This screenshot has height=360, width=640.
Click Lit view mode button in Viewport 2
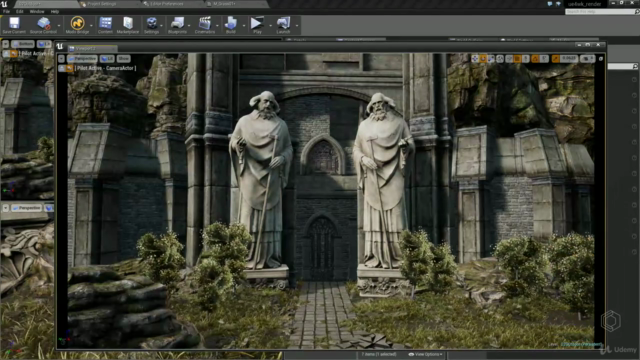click(x=107, y=59)
